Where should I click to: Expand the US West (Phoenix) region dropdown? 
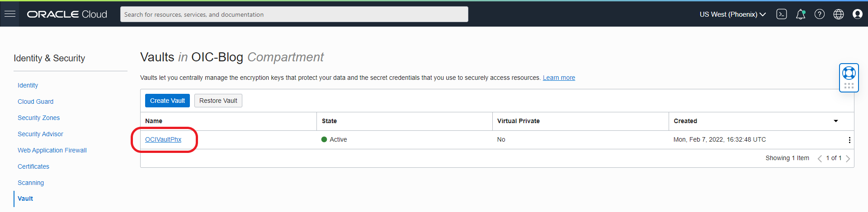[x=732, y=14]
